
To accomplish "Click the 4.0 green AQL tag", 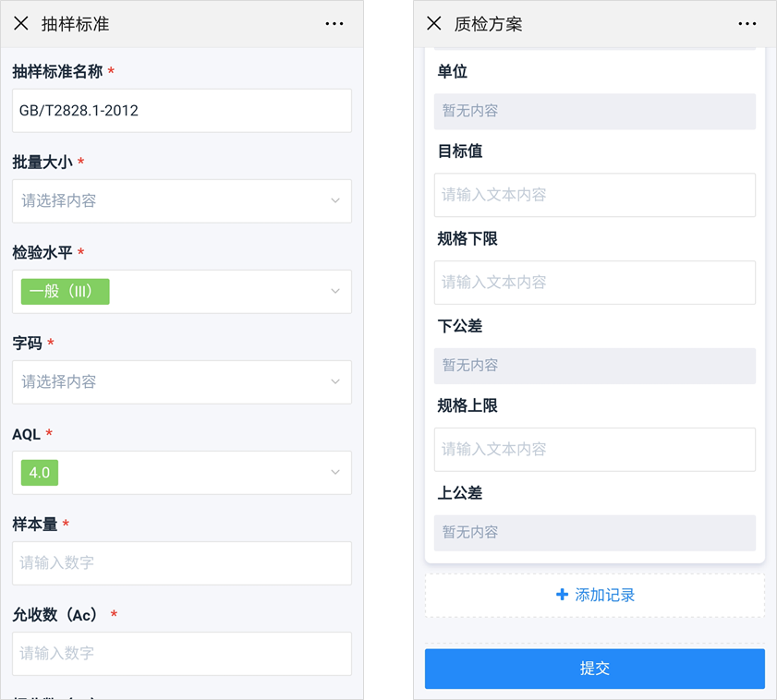I will point(40,473).
